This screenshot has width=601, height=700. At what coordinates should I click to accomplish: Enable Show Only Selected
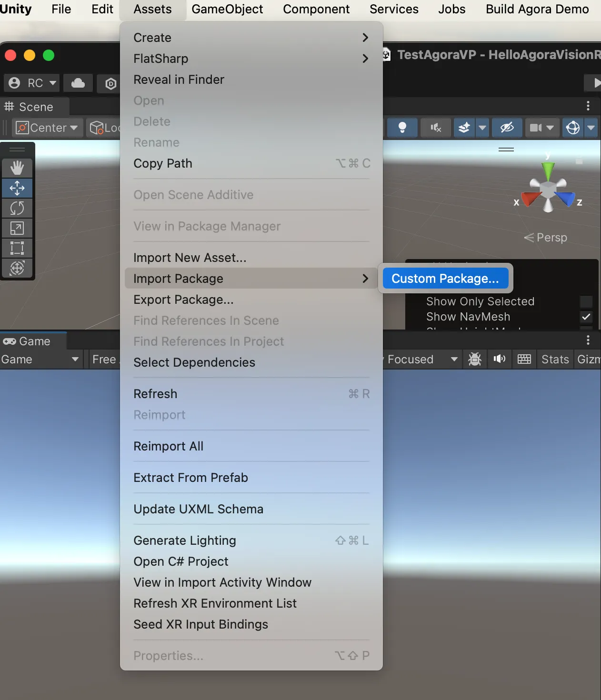586,301
